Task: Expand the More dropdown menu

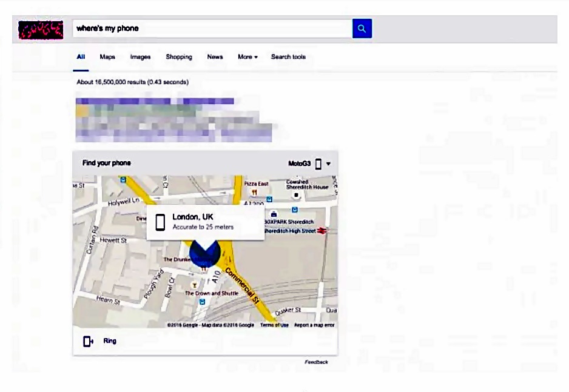Action: pos(247,57)
